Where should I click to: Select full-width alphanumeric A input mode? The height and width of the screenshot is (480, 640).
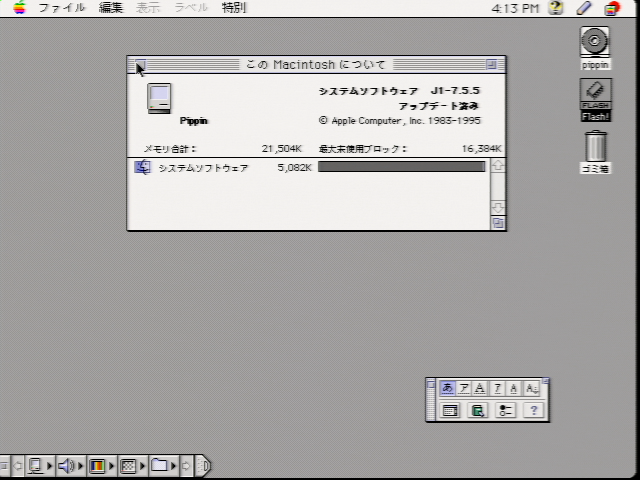480,388
